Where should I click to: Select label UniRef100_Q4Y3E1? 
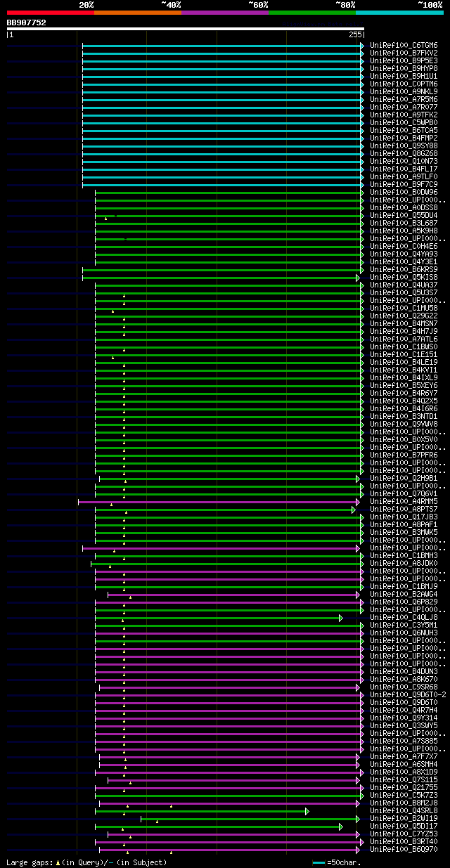coord(404,261)
